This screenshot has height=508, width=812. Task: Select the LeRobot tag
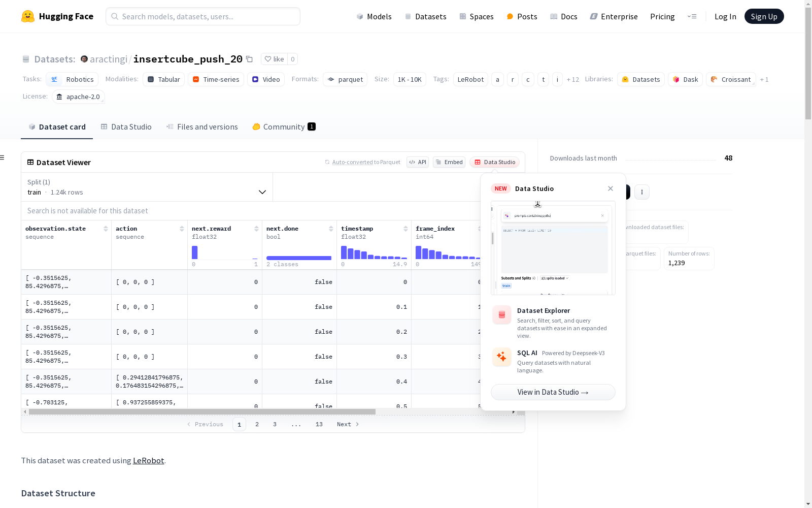click(470, 79)
